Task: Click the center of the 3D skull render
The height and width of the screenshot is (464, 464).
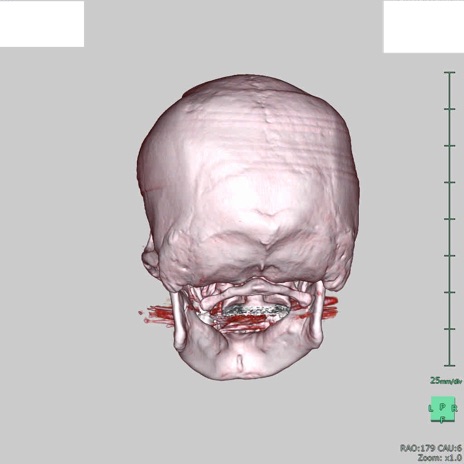Action: 248,227
